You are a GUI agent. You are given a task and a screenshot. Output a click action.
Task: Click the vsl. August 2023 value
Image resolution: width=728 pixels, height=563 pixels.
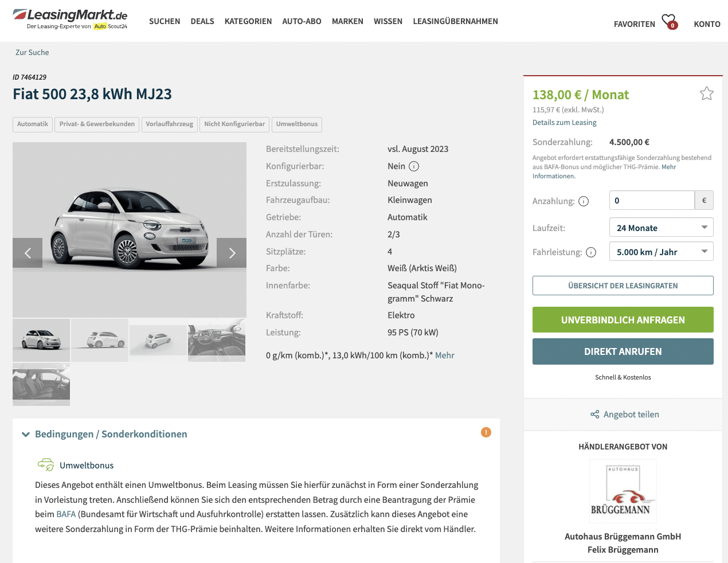point(418,149)
